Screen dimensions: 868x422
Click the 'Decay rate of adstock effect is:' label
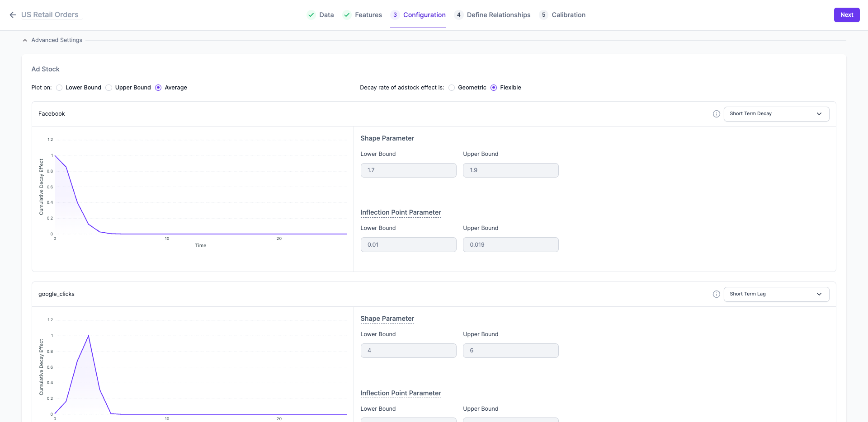tap(402, 88)
